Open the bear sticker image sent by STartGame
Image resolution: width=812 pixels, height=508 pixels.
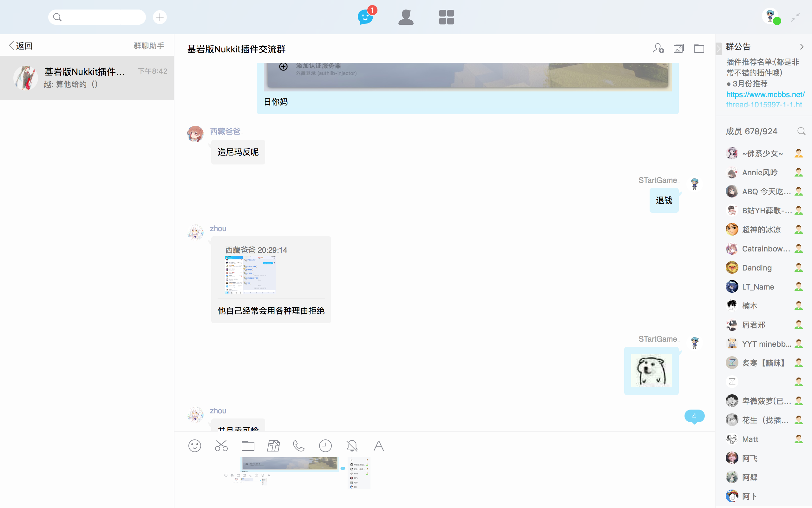(x=651, y=371)
